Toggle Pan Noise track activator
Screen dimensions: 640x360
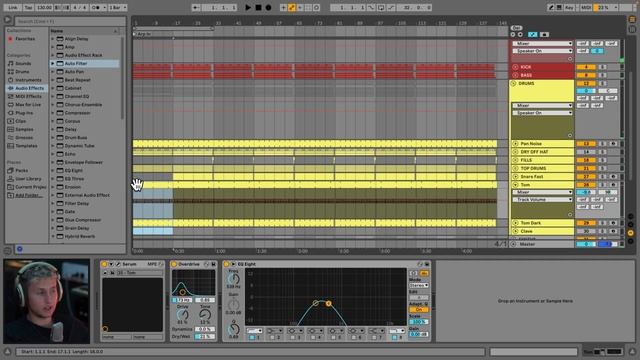pos(586,144)
